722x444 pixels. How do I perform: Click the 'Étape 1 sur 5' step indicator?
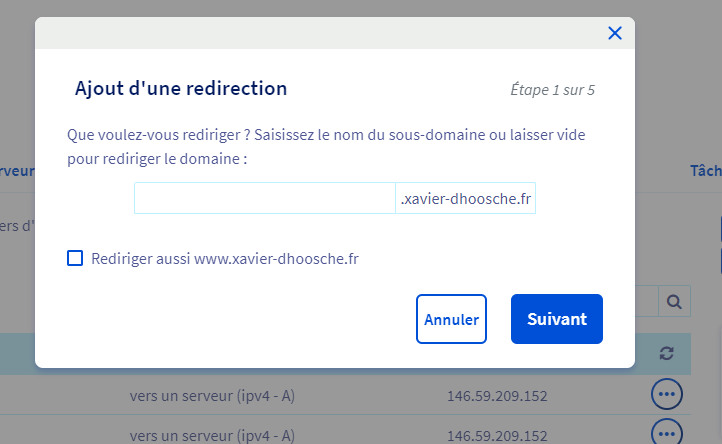click(x=552, y=90)
